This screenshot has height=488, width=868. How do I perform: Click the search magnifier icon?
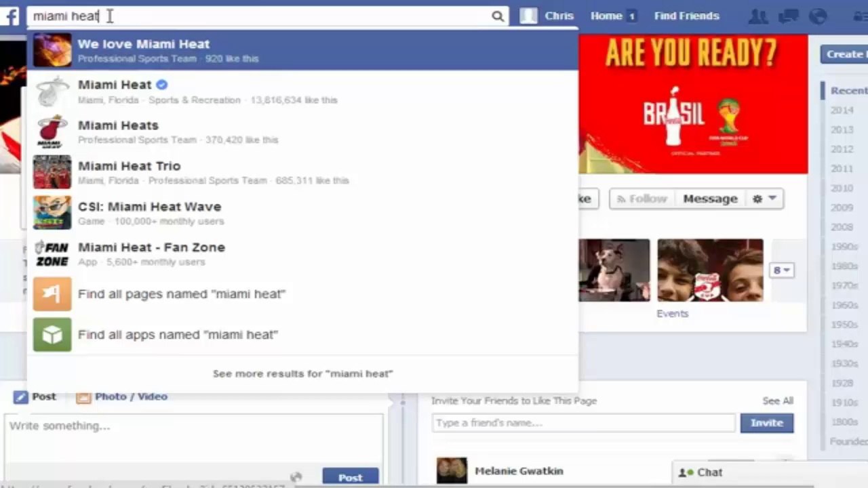(x=498, y=16)
